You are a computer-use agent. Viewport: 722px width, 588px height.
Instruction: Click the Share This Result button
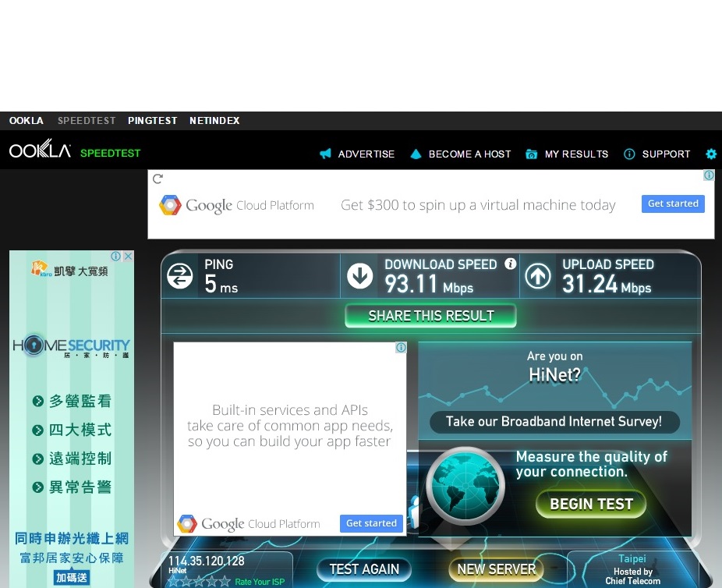[430, 316]
